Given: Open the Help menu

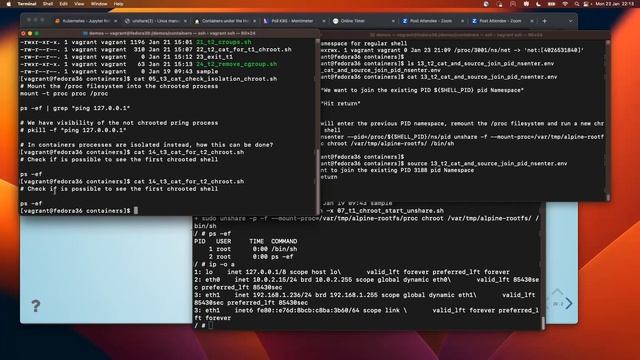Looking at the screenshot, I should 118,4.
